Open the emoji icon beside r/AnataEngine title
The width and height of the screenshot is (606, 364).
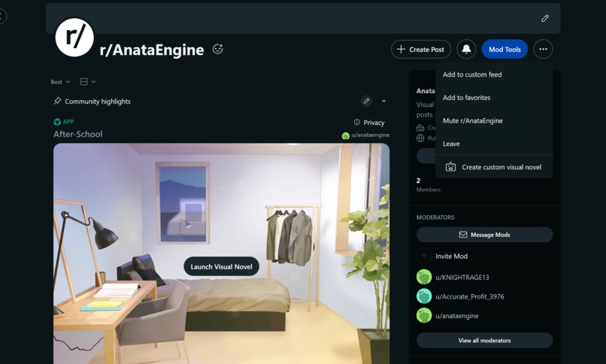click(x=217, y=49)
